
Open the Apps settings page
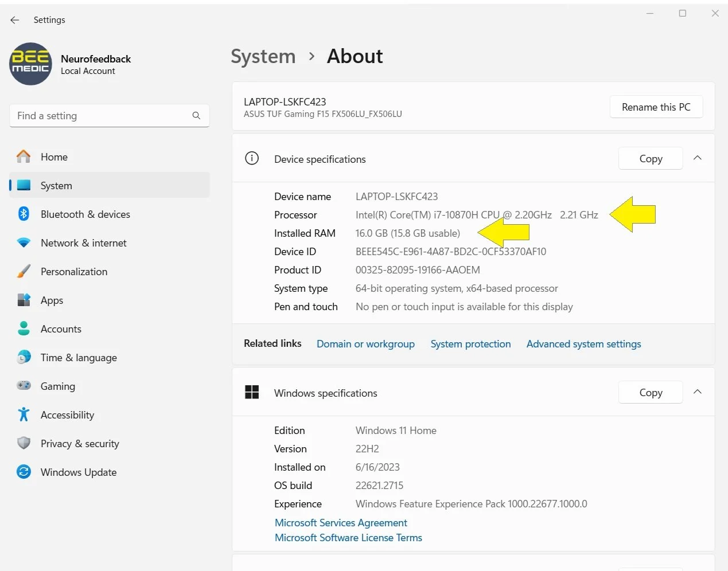pos(109,300)
